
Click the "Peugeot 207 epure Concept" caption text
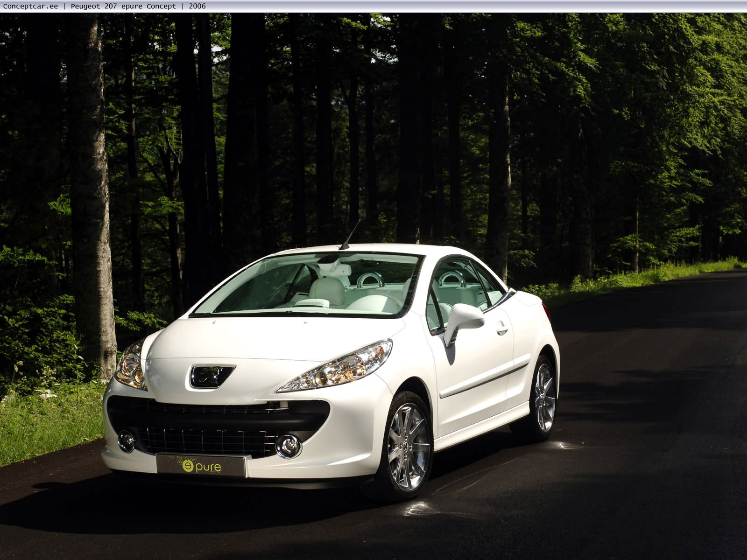[x=124, y=6]
